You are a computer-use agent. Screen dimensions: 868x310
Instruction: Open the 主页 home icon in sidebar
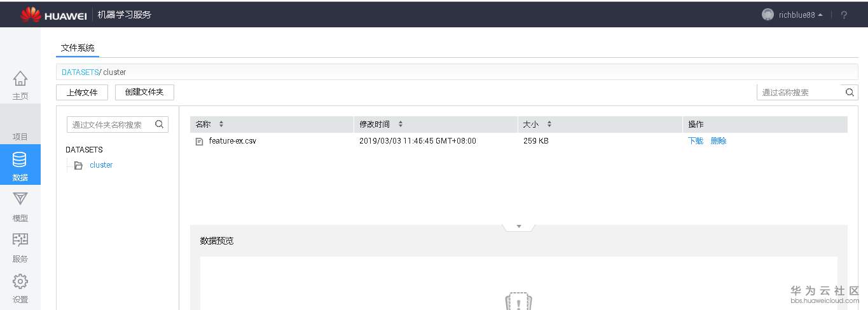[x=20, y=79]
